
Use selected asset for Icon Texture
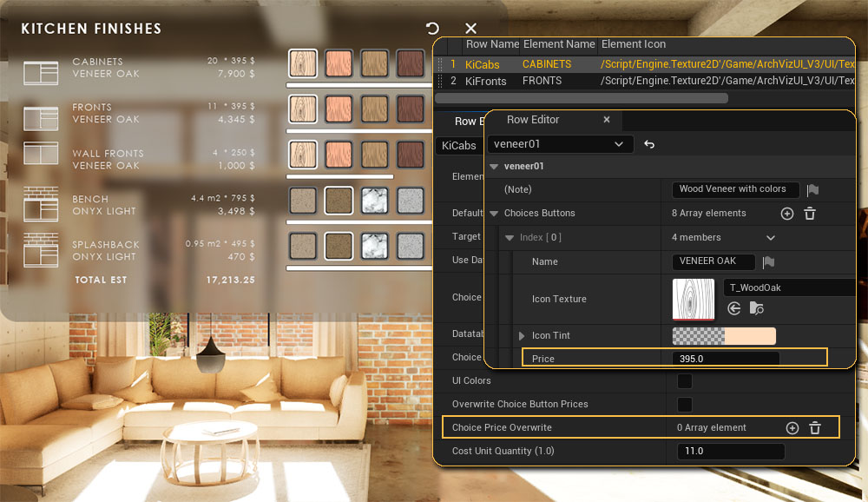(734, 308)
